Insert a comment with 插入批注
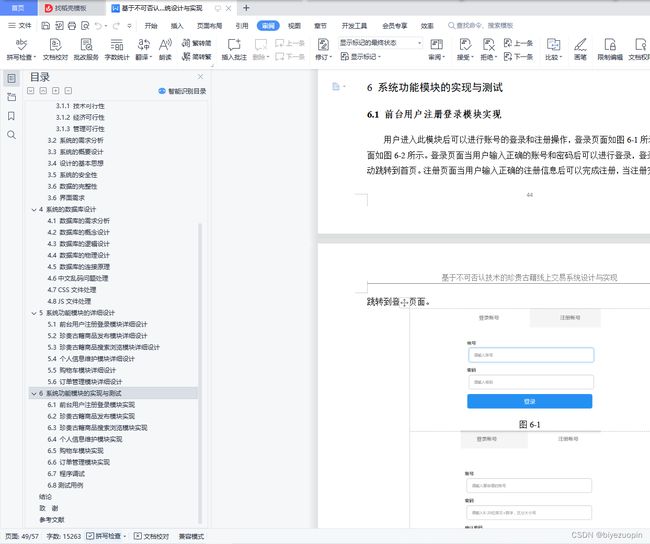Screen dimensions: 650x544 tap(234, 49)
